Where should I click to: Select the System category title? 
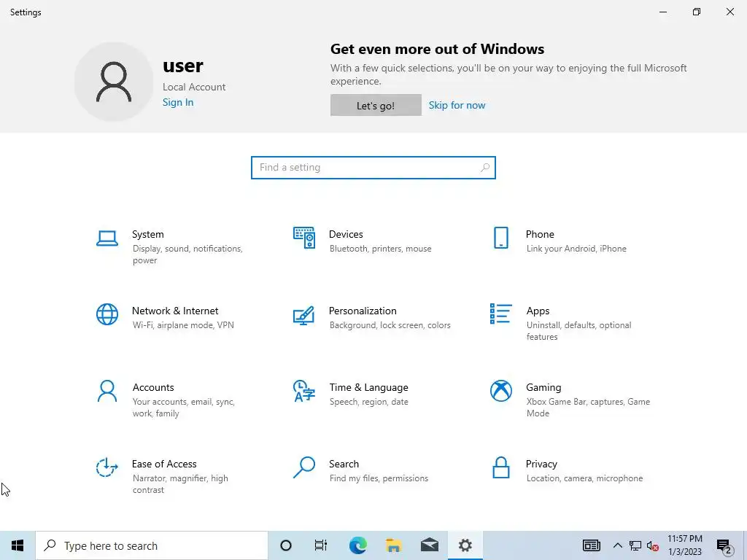click(147, 234)
